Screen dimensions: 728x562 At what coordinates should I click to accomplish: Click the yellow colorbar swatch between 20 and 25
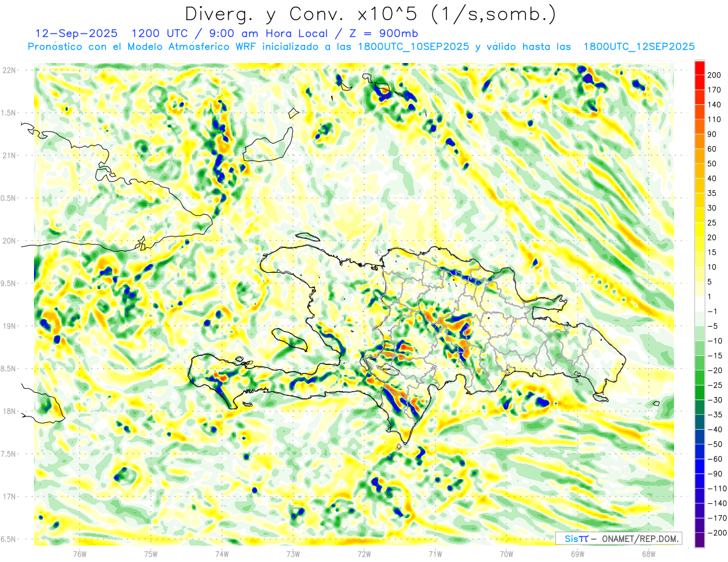coord(699,229)
